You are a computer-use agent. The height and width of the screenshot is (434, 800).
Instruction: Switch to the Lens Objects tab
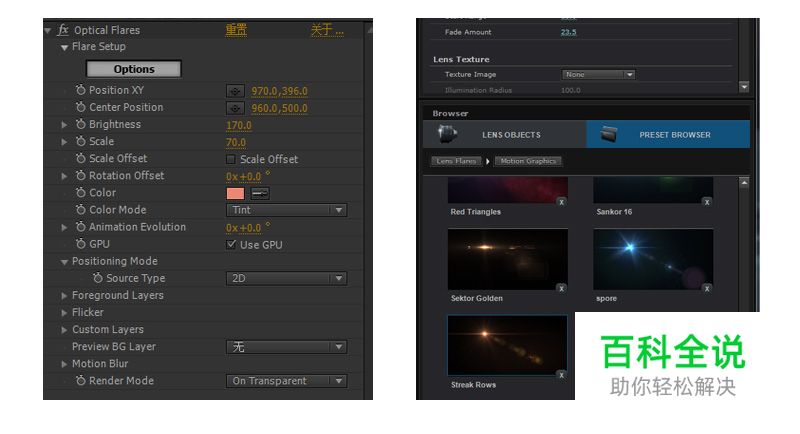click(510, 135)
